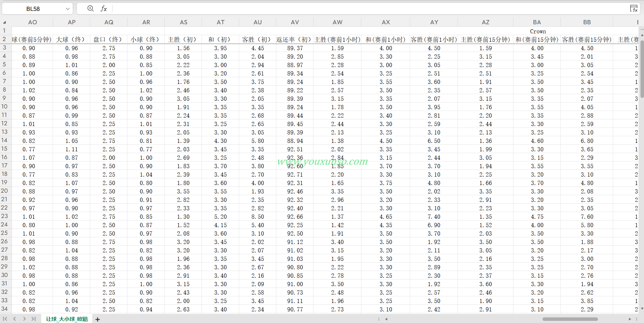Expand the formula bar using the right-end icon
This screenshot has height=323, width=644.
tap(634, 8)
